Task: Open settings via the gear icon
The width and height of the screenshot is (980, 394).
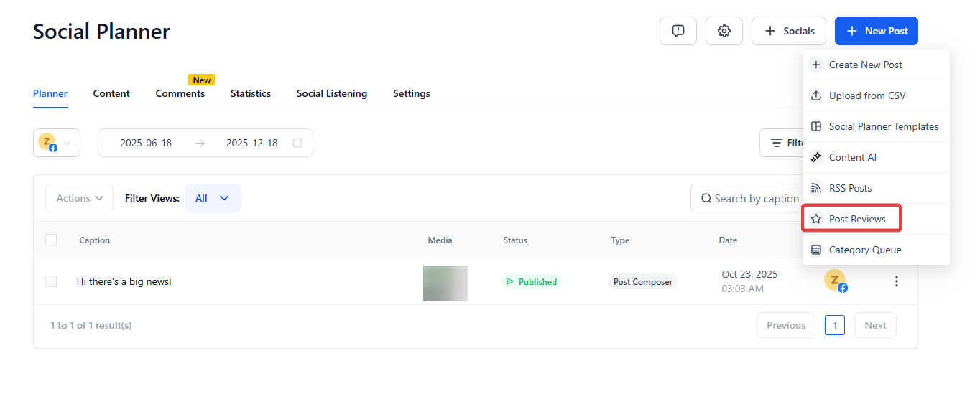Action: coord(724,31)
